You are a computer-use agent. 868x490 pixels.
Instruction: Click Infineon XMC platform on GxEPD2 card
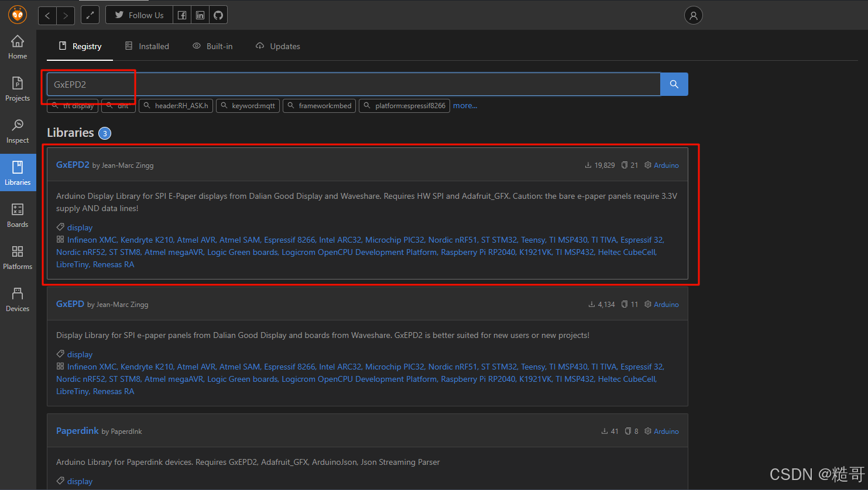point(92,240)
